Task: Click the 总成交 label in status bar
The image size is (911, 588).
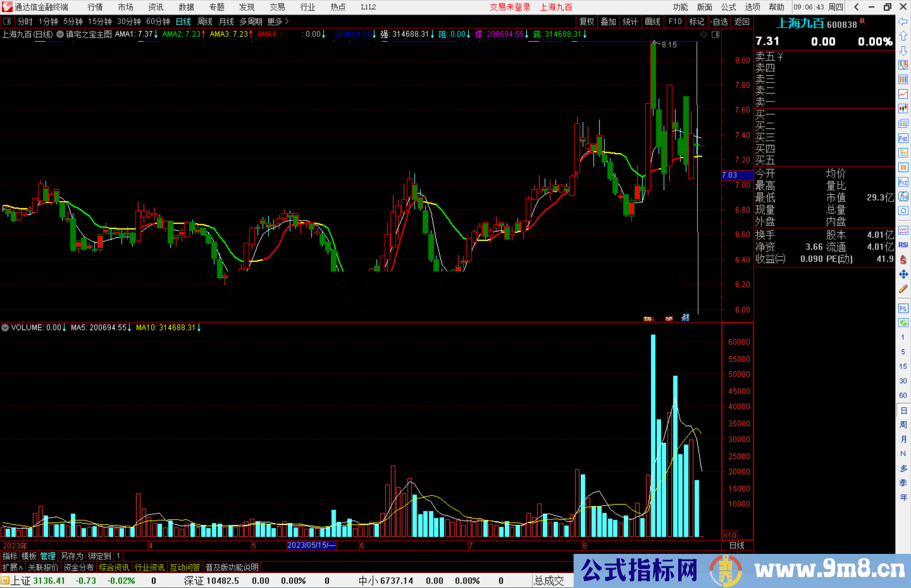Action: pyautogui.click(x=549, y=581)
